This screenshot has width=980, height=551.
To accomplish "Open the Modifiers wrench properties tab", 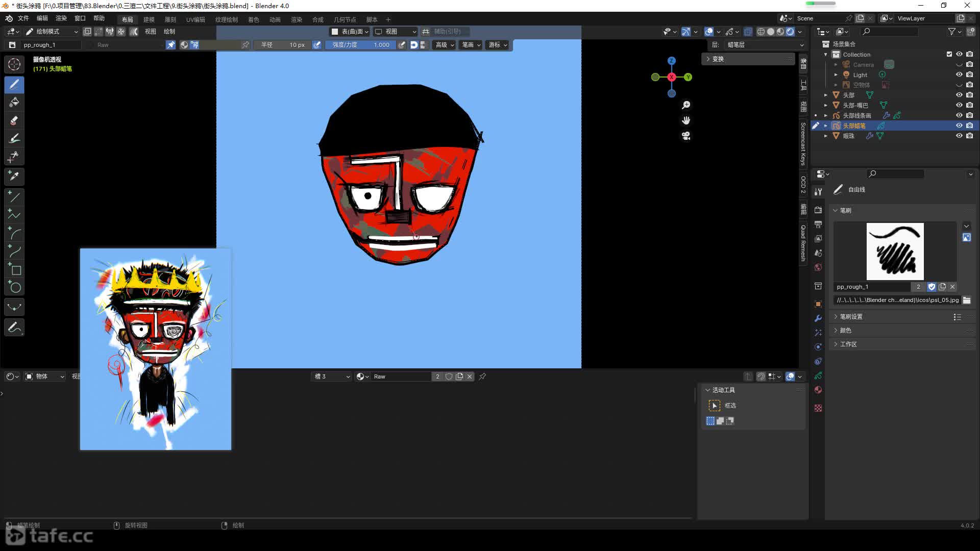I will coord(818,318).
